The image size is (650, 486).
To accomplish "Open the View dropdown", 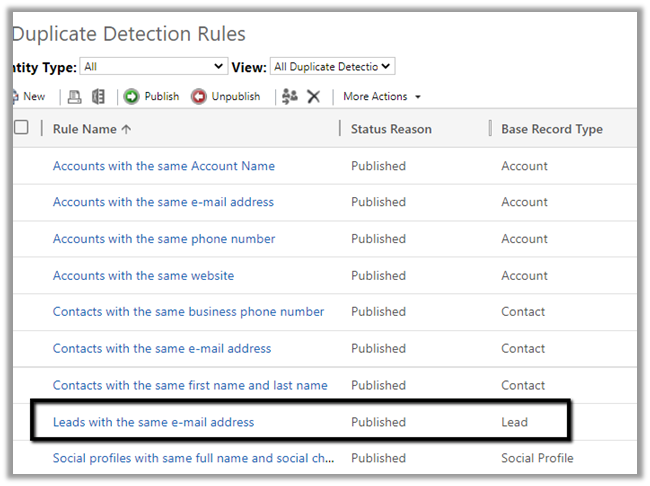I will point(333,67).
